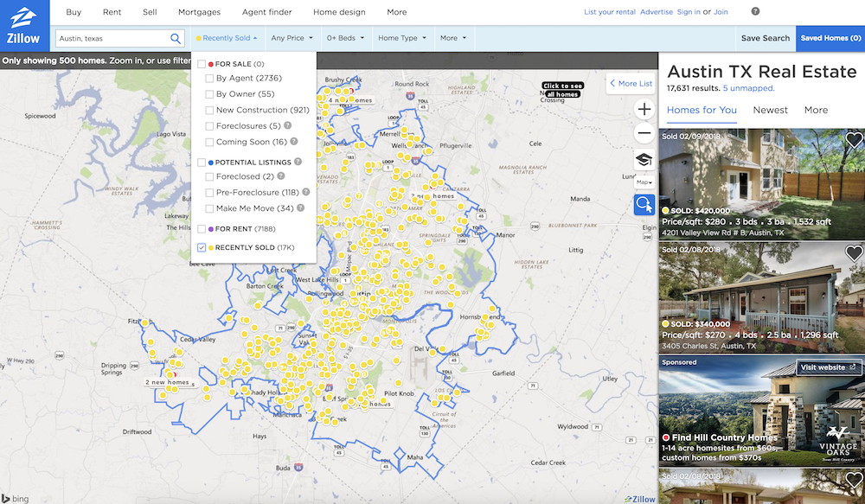Zoom out the map with minus button
The image size is (865, 504).
coord(644,133)
